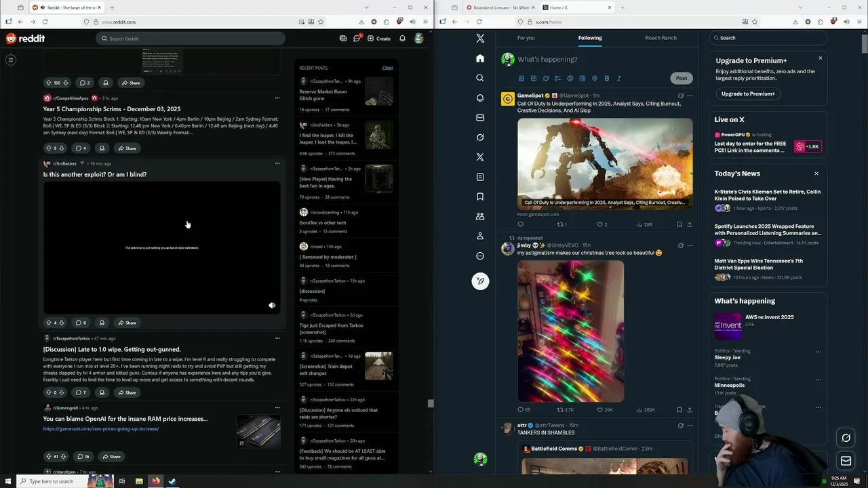
Task: Open 'Tigz just Escaped from Tarkov' recent post
Action: [332, 329]
